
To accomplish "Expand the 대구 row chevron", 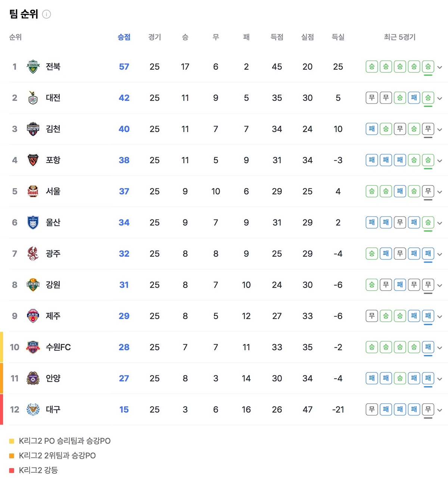I will (440, 410).
